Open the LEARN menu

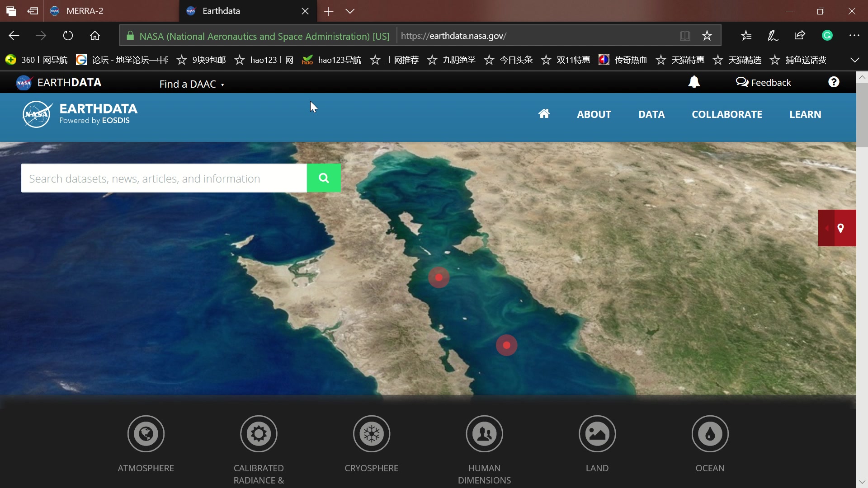[805, 114]
